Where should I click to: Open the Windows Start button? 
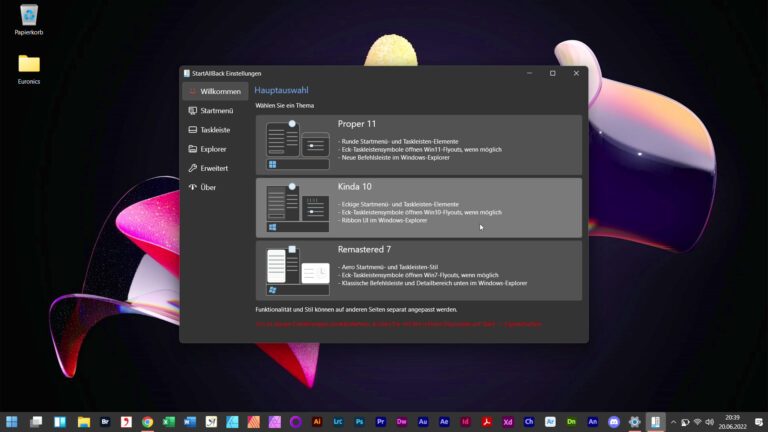point(12,422)
